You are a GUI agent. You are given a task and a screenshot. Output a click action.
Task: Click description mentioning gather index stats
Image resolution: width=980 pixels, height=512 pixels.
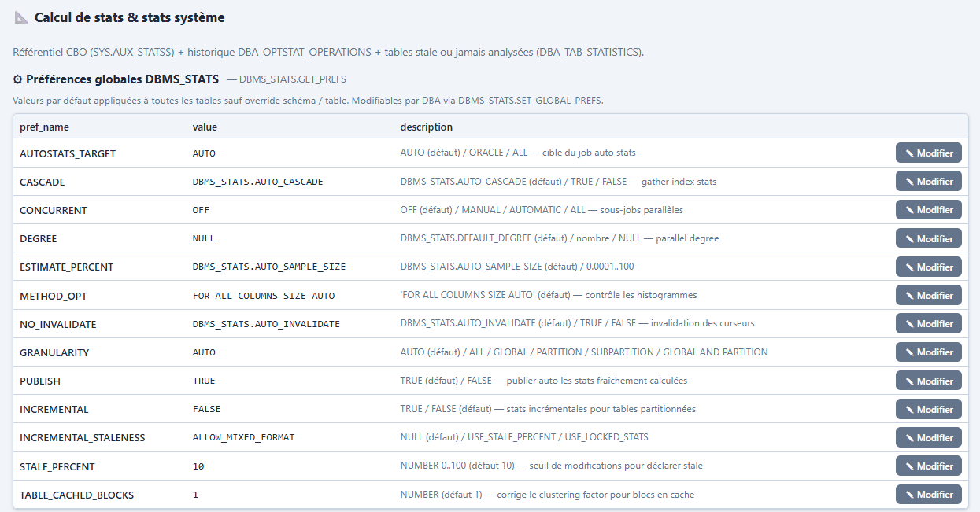click(558, 182)
